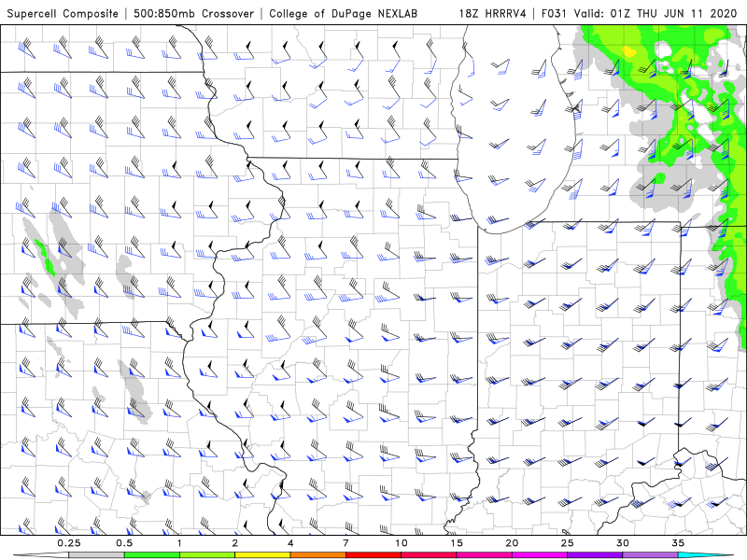The width and height of the screenshot is (747, 560).
Task: Click the magenta 20–25 color bar segment
Action: click(540, 555)
